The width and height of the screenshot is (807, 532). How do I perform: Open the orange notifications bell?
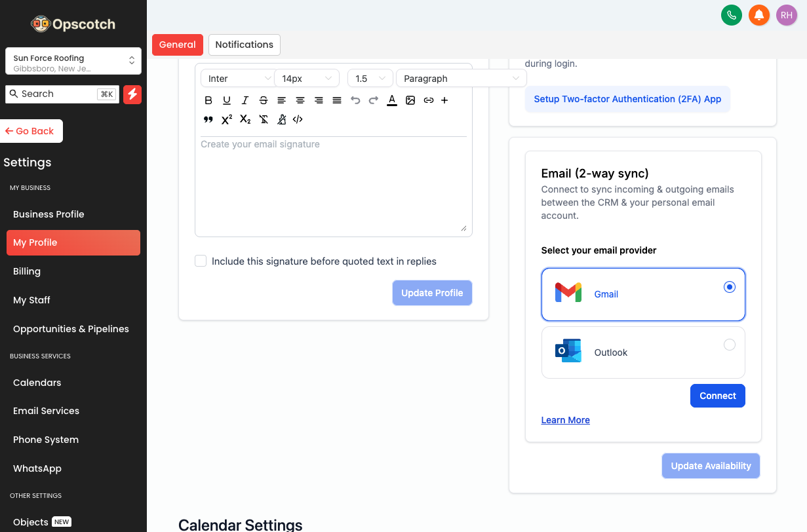tap(759, 15)
